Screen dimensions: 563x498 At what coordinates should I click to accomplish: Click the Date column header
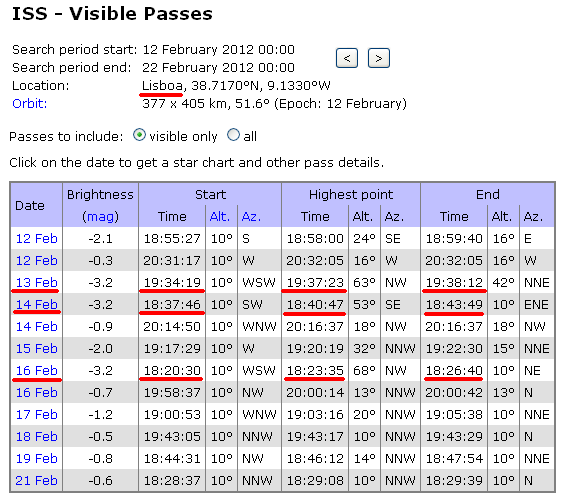(x=30, y=206)
